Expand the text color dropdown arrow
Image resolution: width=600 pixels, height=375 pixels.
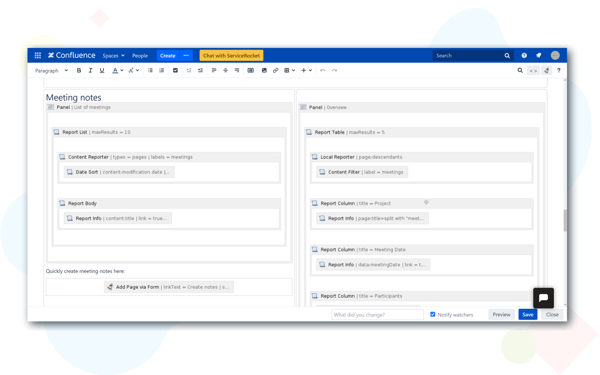122,70
